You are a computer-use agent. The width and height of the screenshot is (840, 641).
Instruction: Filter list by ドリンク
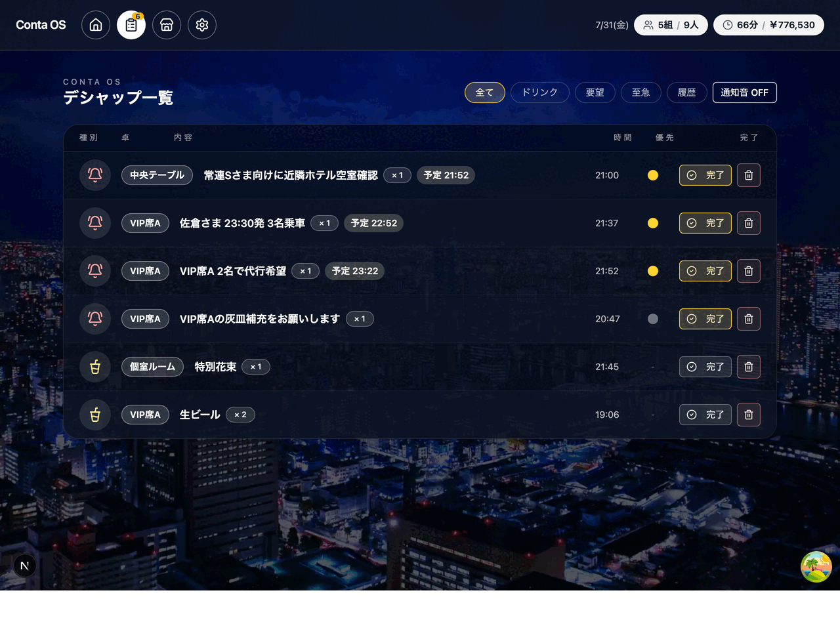coord(540,93)
